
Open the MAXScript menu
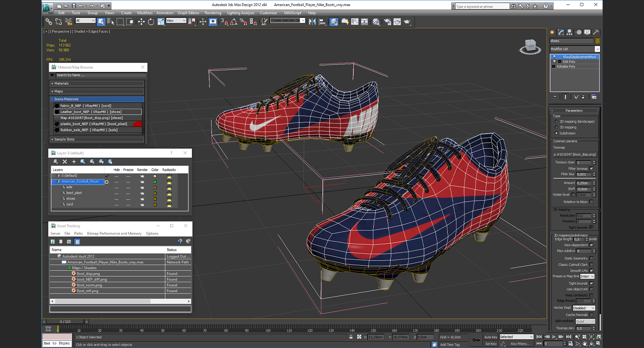click(x=292, y=13)
